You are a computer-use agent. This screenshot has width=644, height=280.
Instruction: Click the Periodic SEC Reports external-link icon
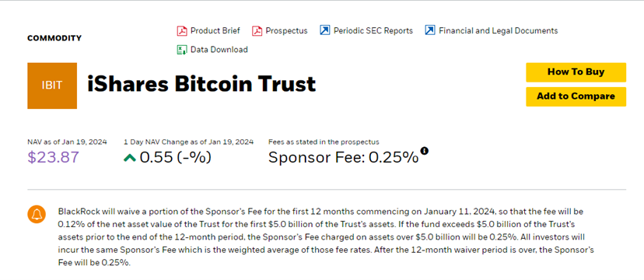(325, 31)
